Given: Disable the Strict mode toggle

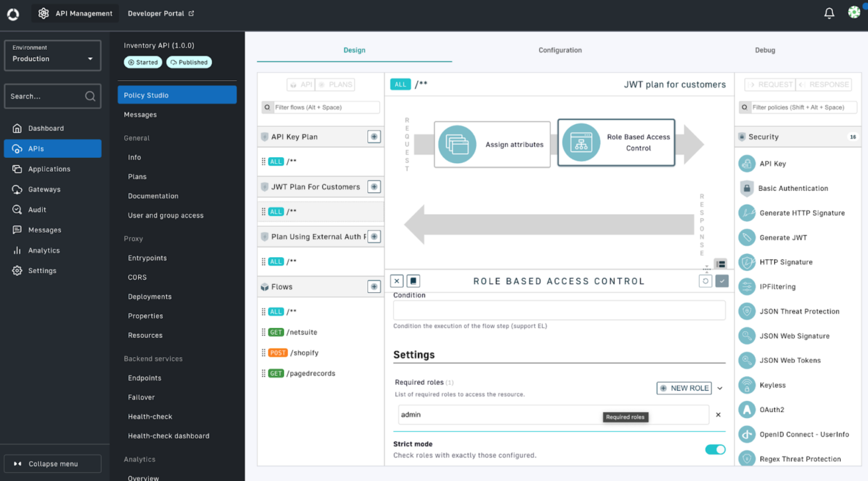Looking at the screenshot, I should (715, 449).
